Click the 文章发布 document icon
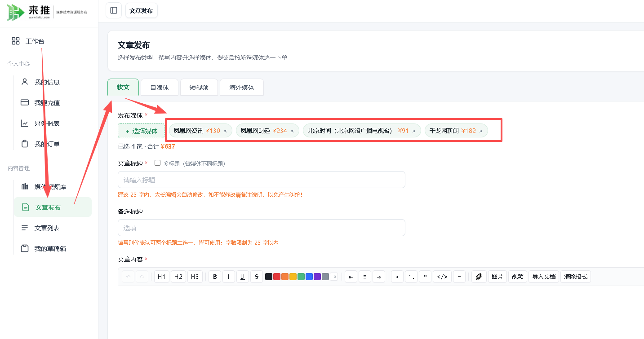The image size is (644, 339). click(26, 207)
